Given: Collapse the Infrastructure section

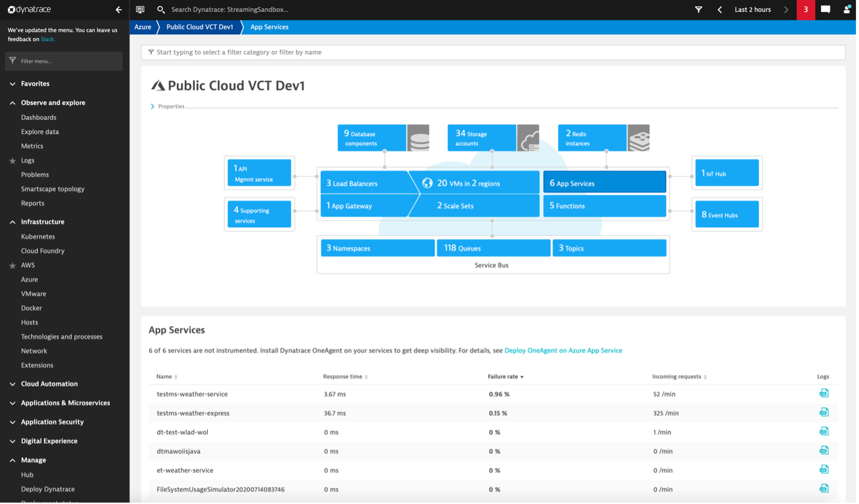Looking at the screenshot, I should click(x=12, y=222).
